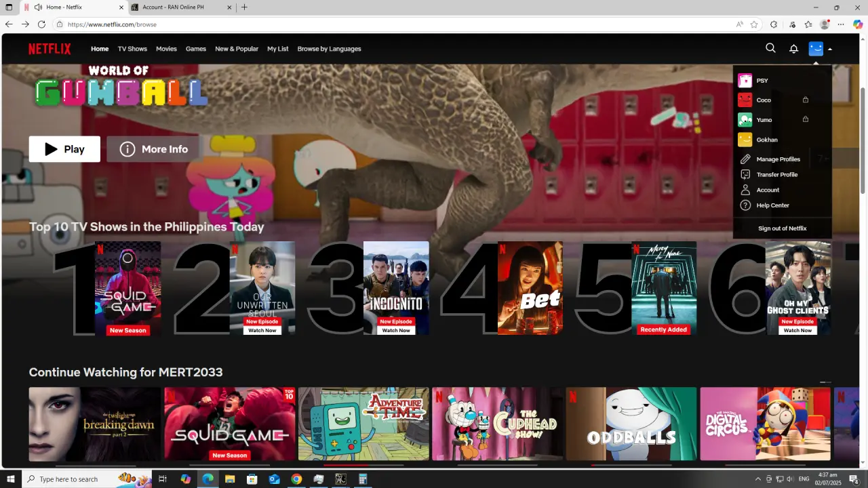This screenshot has height=488, width=868.
Task: Open Incognito poster in Top 10
Action: (x=396, y=288)
